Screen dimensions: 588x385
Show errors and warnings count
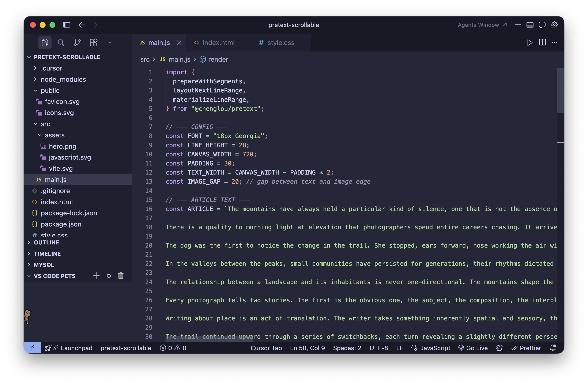pyautogui.click(x=173, y=348)
